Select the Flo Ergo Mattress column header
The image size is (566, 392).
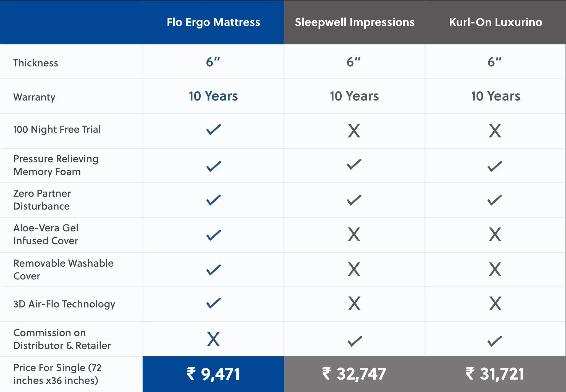tap(213, 22)
